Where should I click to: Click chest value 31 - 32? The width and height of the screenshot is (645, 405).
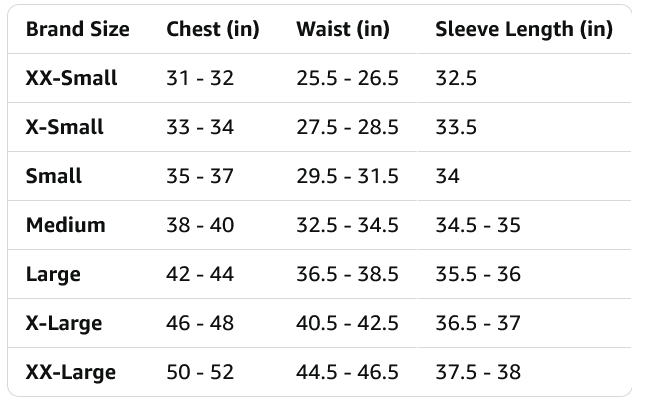click(x=200, y=78)
